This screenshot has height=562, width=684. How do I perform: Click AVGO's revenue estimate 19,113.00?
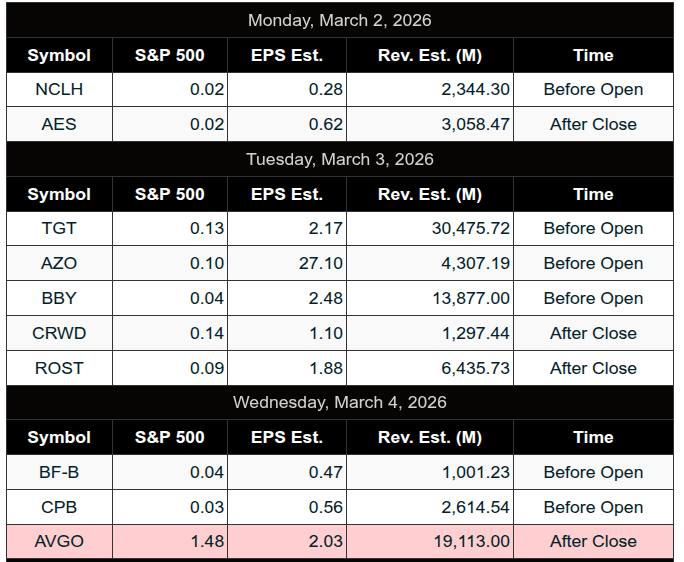(471, 542)
